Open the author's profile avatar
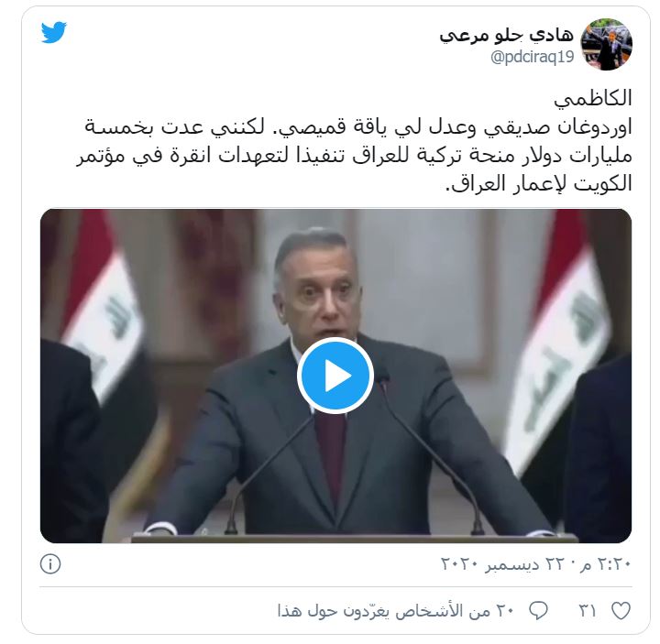 606,44
